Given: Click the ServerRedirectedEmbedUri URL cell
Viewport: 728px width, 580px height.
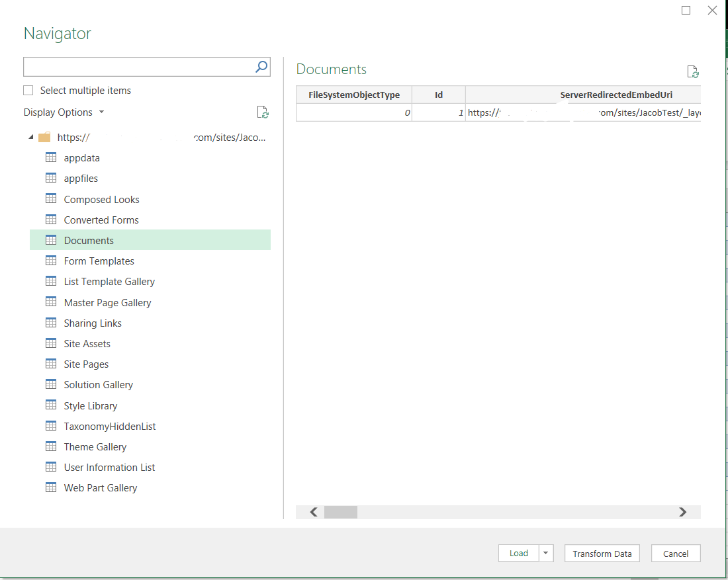Looking at the screenshot, I should coord(584,112).
